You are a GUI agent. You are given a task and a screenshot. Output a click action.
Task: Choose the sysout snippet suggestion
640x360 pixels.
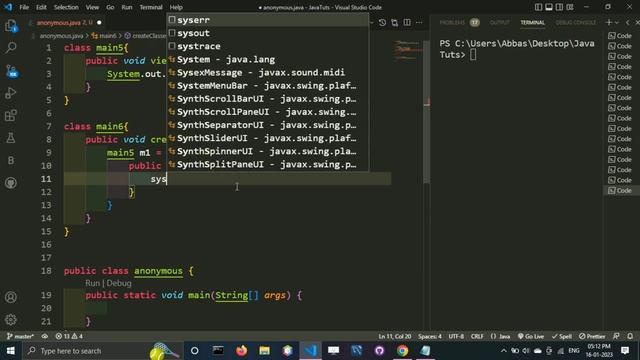point(267,33)
